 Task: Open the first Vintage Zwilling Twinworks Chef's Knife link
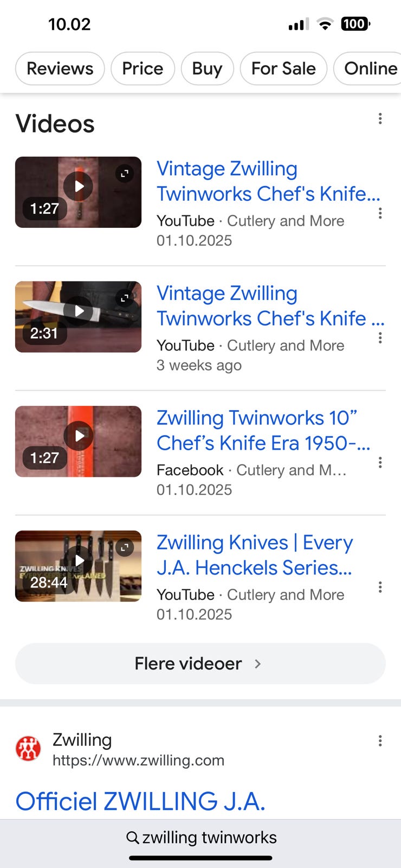[x=268, y=181]
